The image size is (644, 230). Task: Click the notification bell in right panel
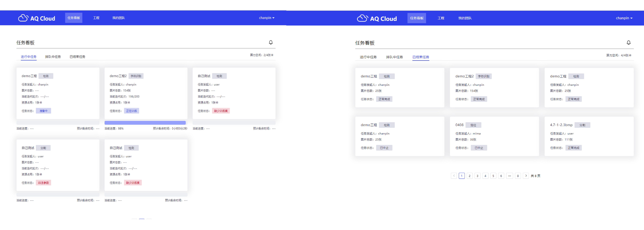629,43
